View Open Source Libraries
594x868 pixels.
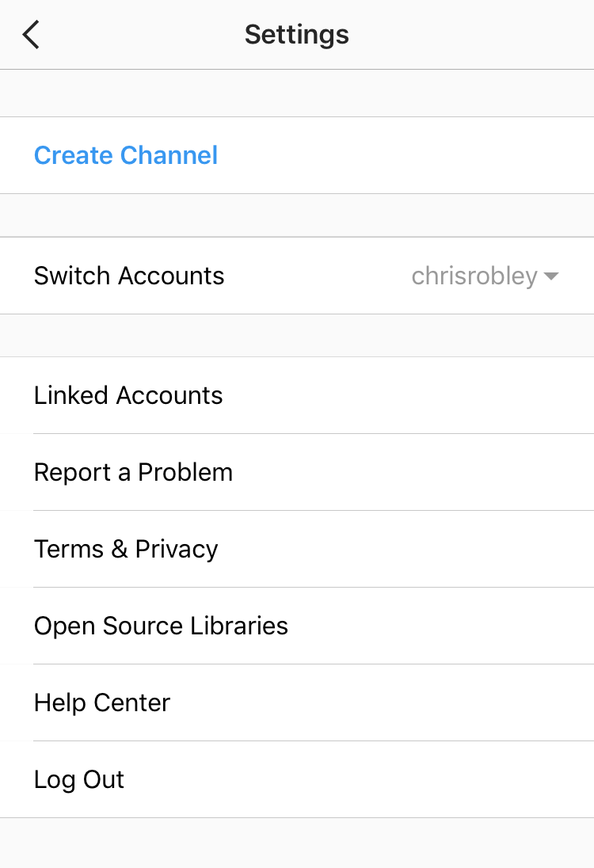tap(161, 626)
